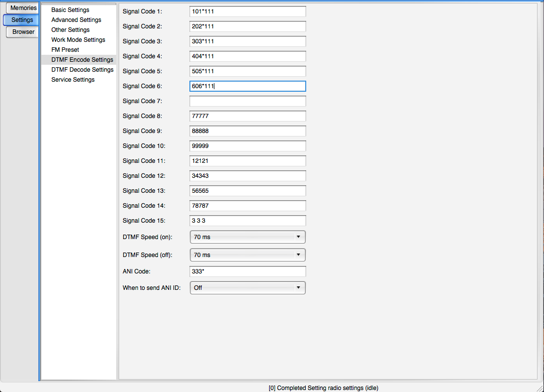Open the FM Preset settings
544x392 pixels.
click(65, 50)
